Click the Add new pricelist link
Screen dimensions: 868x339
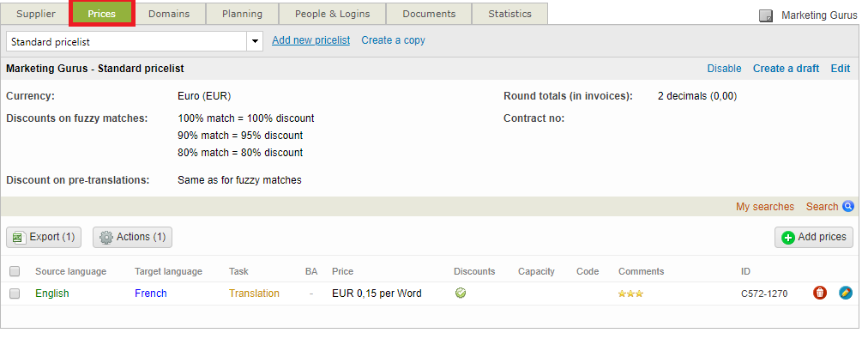(310, 40)
